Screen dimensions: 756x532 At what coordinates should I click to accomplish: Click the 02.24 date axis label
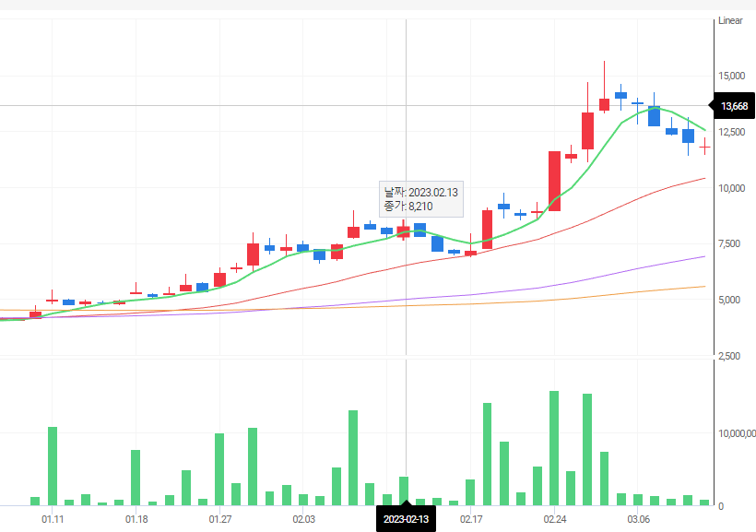click(x=555, y=519)
